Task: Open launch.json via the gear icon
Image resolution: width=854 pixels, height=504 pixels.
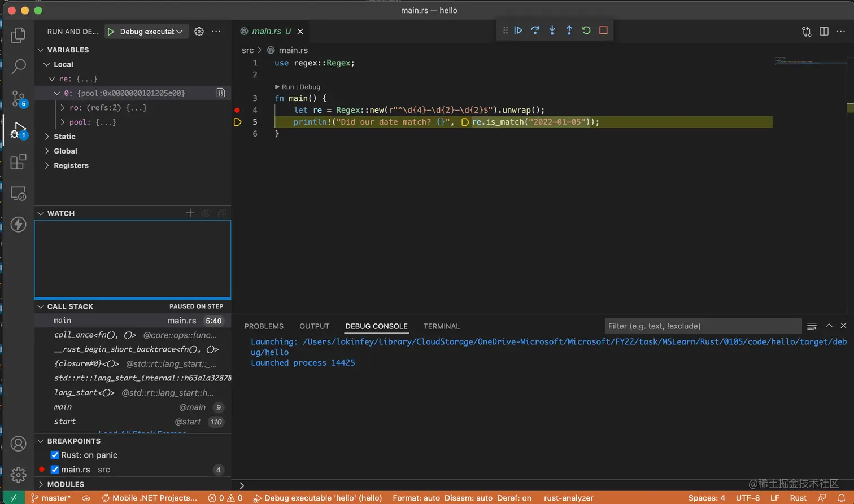Action: [199, 32]
